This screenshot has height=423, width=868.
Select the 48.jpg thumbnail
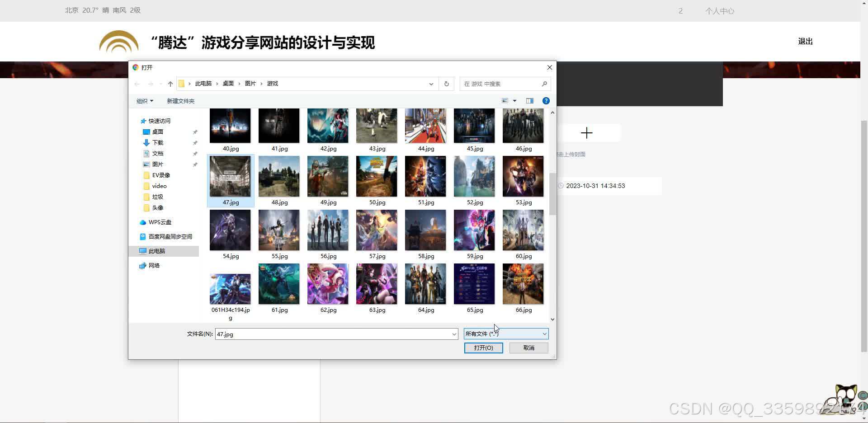point(279,176)
